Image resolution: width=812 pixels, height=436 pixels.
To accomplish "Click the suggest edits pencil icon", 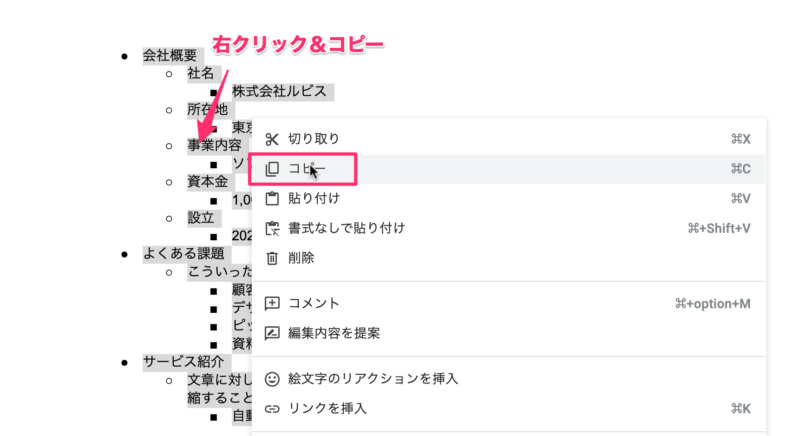I will coord(272,333).
